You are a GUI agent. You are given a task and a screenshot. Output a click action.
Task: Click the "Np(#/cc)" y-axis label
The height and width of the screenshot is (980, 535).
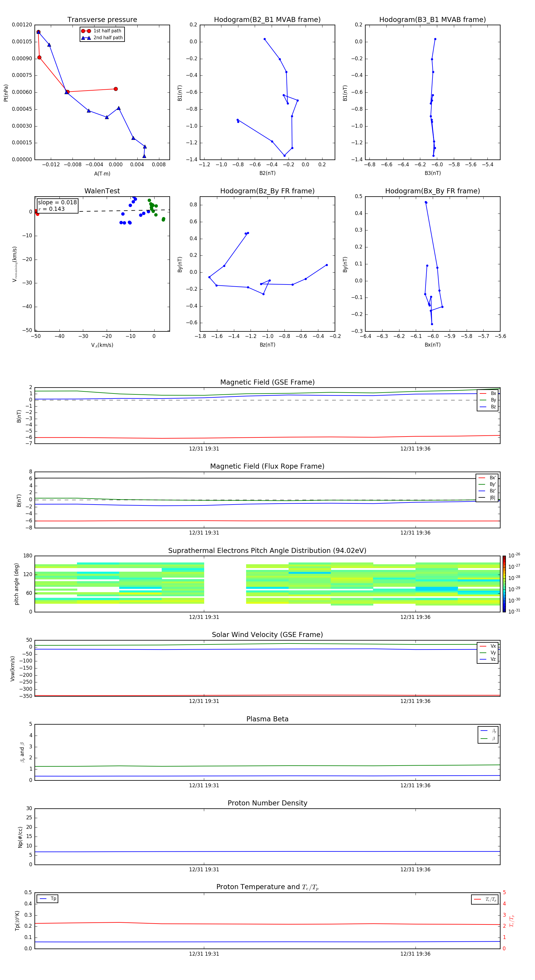20,837
